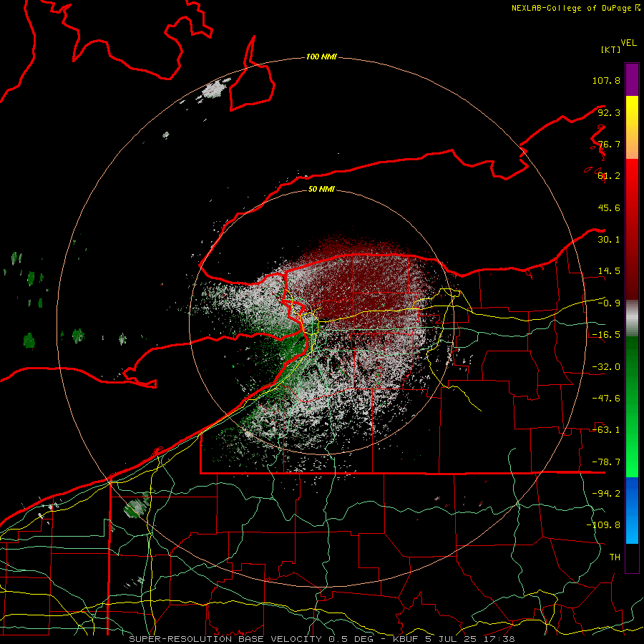The image size is (644, 644).
Task: Click the -63.1 legend value
Action: pyautogui.click(x=606, y=430)
